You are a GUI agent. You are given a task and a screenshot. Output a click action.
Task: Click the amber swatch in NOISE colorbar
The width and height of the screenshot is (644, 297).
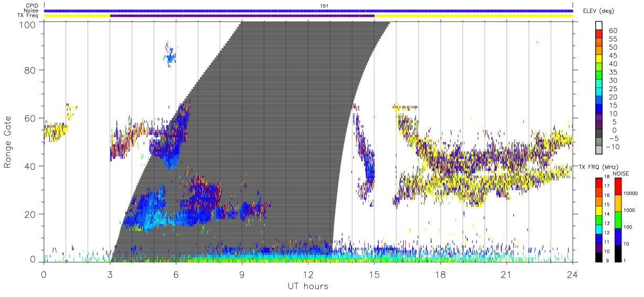[618, 203]
